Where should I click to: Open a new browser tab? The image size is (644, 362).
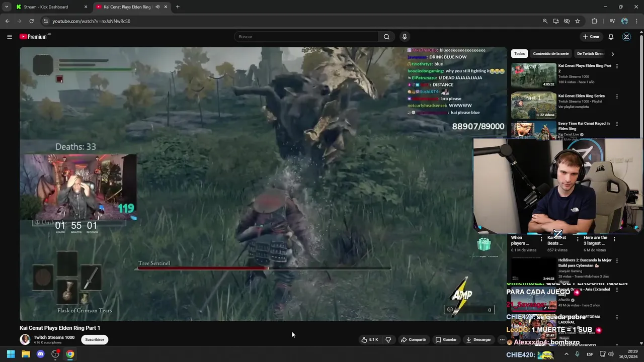pyautogui.click(x=178, y=7)
